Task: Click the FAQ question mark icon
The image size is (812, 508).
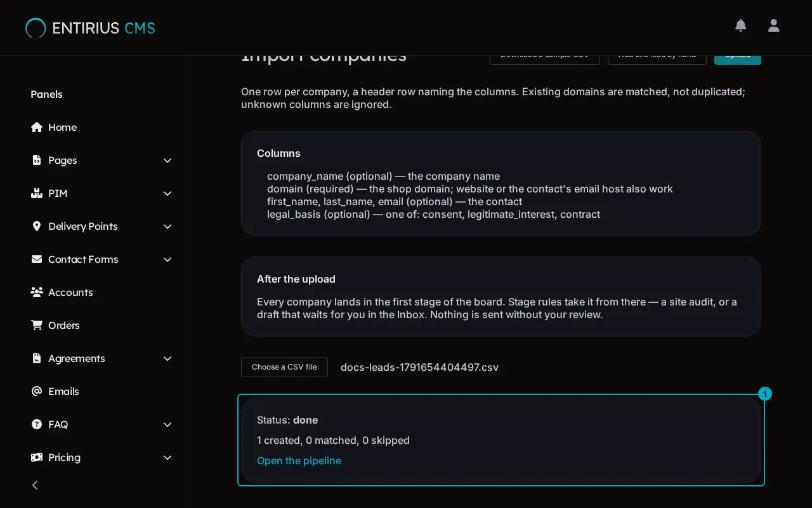Action: click(37, 424)
